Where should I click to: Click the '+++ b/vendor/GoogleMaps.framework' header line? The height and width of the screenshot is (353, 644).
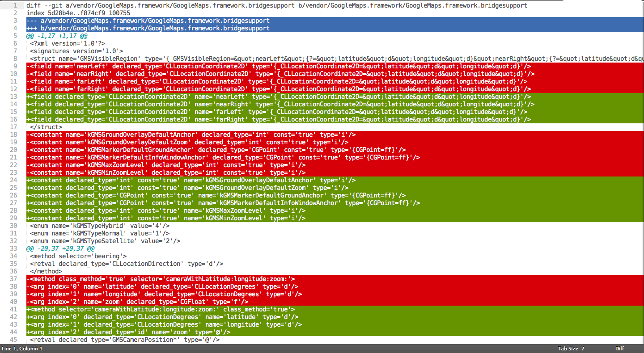tap(335, 29)
